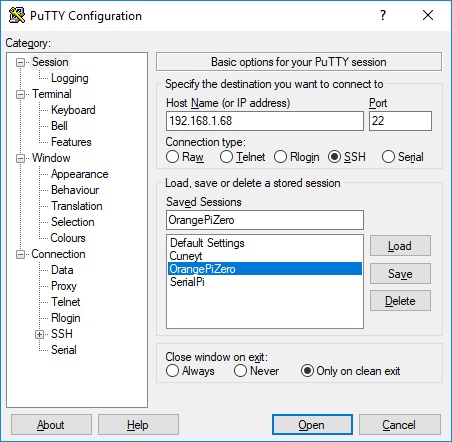
Task: Expand the SSH tree node
Action: coord(40,334)
